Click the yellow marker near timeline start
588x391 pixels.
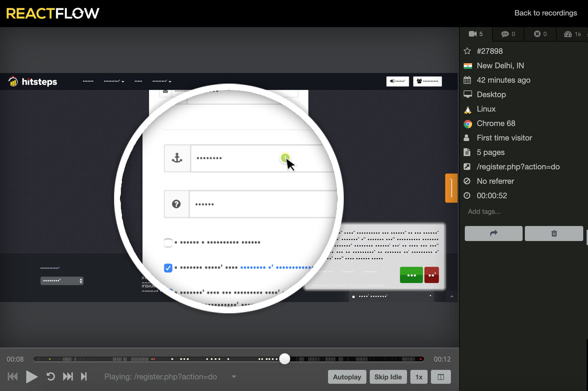[x=50, y=359]
